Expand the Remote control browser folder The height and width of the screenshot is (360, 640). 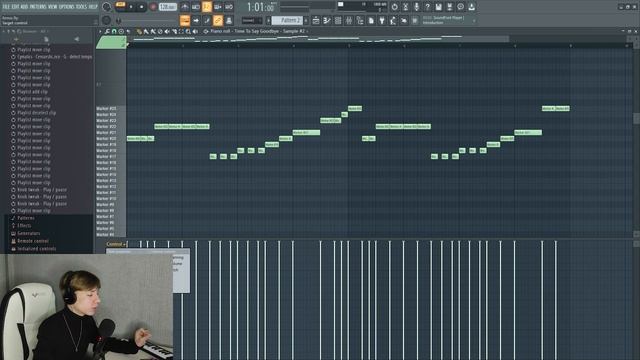[32, 241]
